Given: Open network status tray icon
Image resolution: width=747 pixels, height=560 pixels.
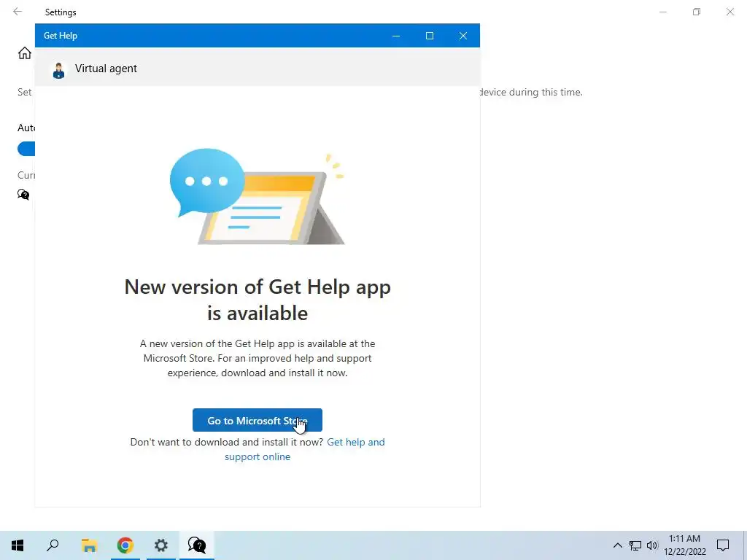Looking at the screenshot, I should point(635,545).
